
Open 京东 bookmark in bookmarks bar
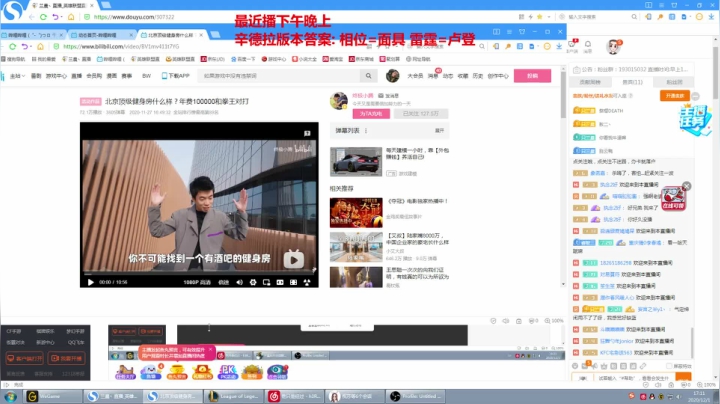(x=213, y=59)
